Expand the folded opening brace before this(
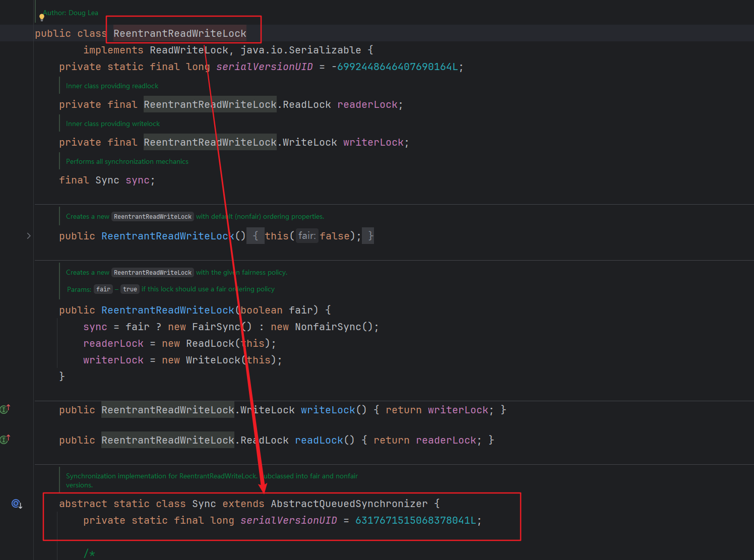This screenshot has height=560, width=754. (256, 236)
